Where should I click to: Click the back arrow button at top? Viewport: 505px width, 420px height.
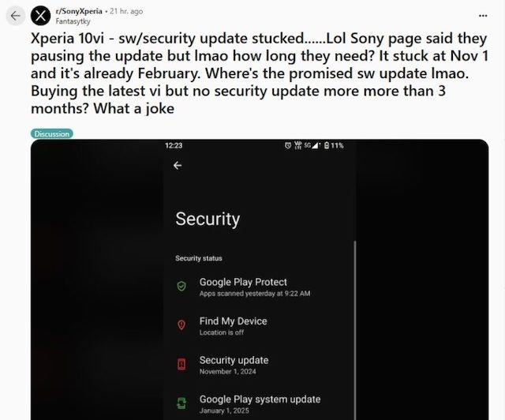15,16
